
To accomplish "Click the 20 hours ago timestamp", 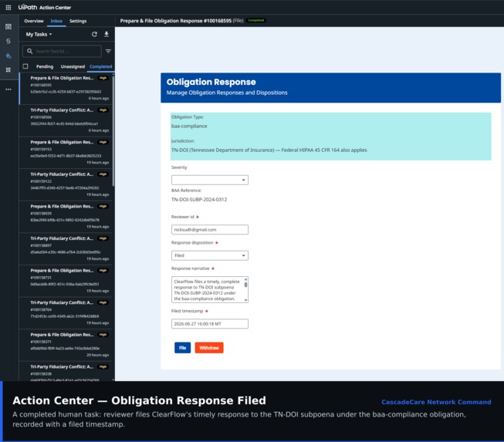I will 98,355.
